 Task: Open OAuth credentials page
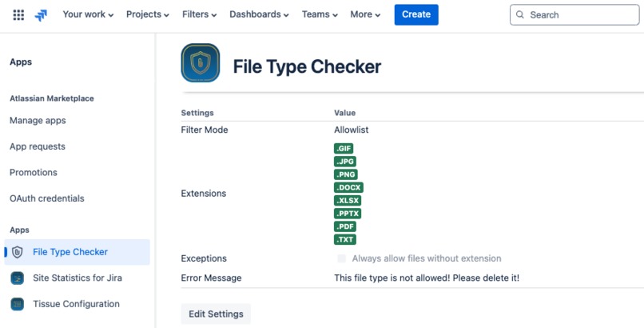point(47,198)
